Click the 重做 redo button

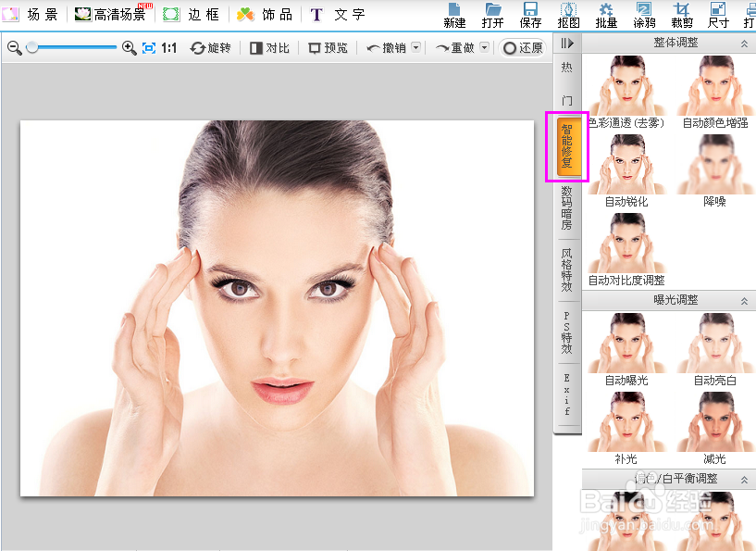click(454, 48)
